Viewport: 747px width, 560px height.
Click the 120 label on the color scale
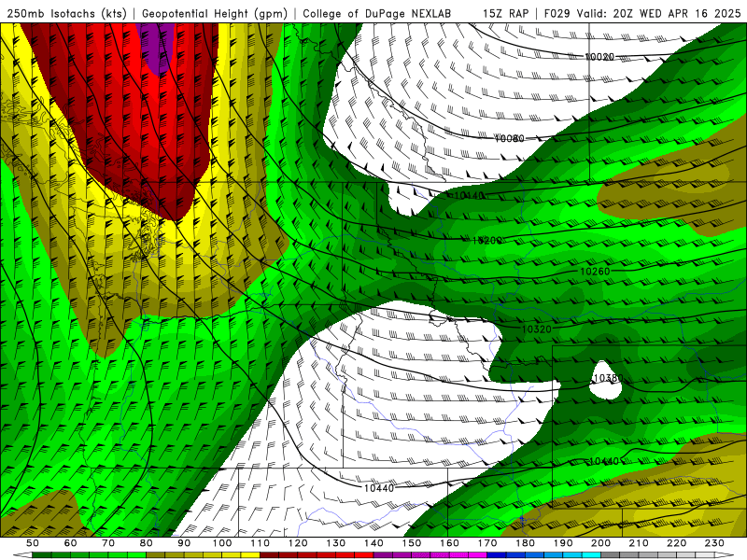[298, 543]
